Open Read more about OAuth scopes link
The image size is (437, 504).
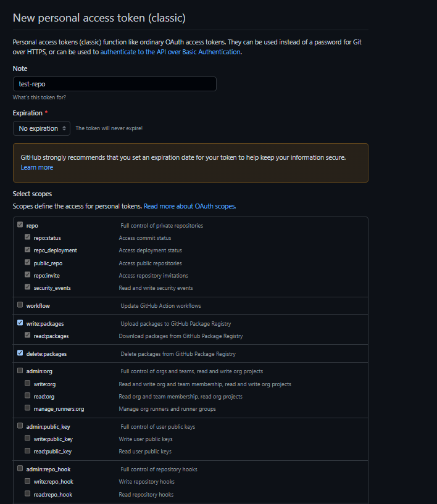click(189, 206)
